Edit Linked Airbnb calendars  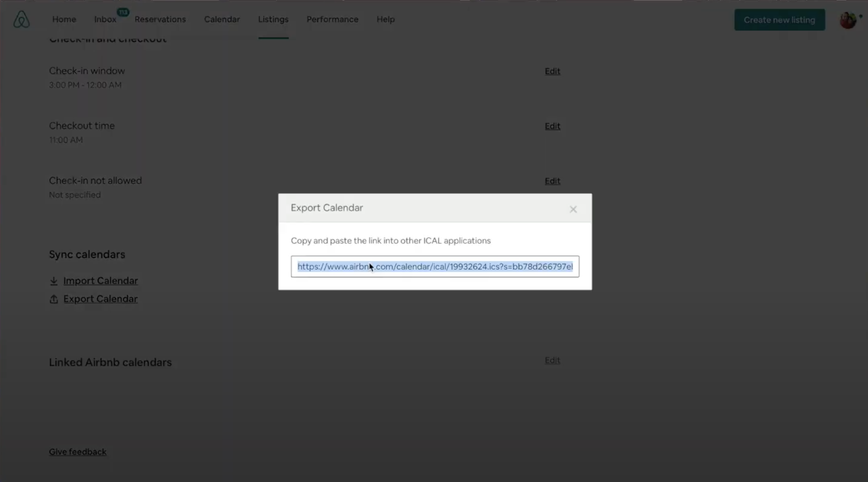coord(552,360)
